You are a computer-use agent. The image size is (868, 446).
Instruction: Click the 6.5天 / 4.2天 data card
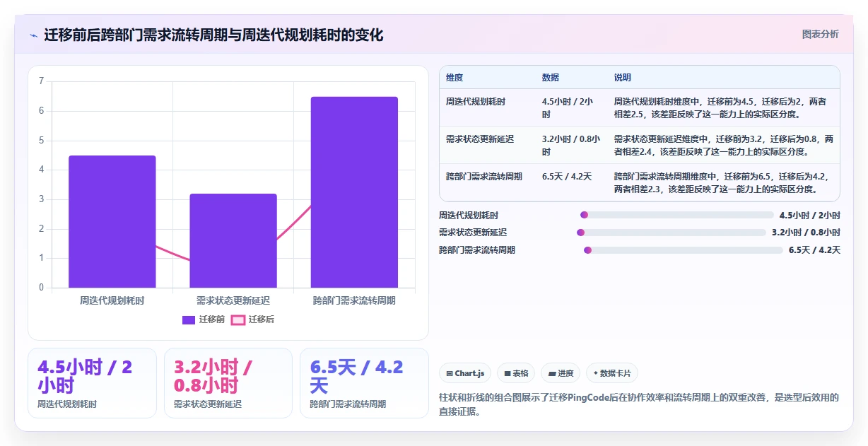[x=364, y=383]
